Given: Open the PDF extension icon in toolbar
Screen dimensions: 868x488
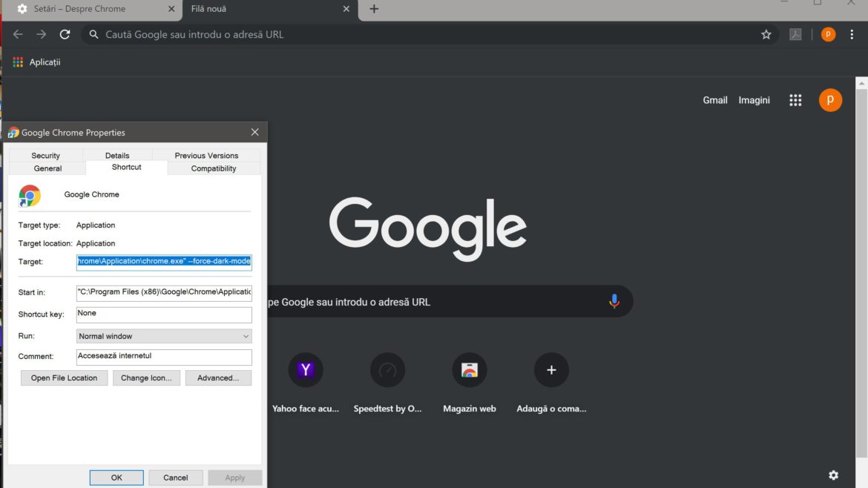Looking at the screenshot, I should click(x=795, y=34).
